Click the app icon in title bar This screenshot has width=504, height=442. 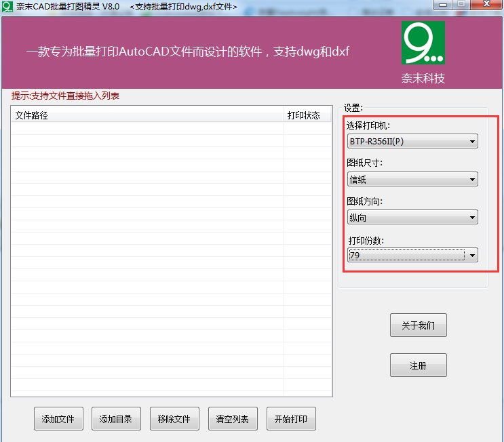tap(7, 6)
